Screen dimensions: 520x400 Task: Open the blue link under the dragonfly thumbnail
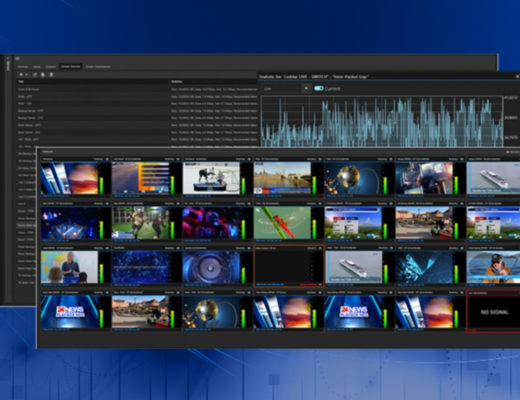pos(268,241)
